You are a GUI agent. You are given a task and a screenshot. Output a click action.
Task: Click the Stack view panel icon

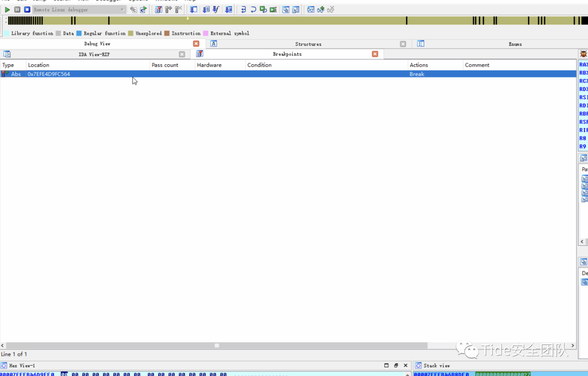418,366
